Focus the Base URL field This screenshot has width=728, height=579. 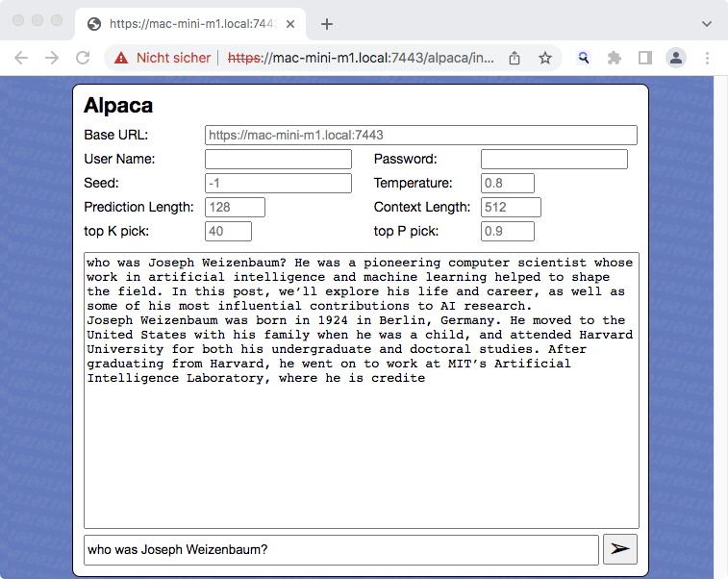pyautogui.click(x=420, y=135)
